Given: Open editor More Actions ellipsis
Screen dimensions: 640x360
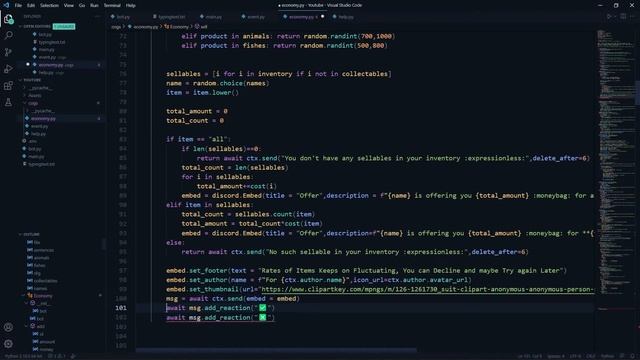Looking at the screenshot, I should [x=633, y=17].
